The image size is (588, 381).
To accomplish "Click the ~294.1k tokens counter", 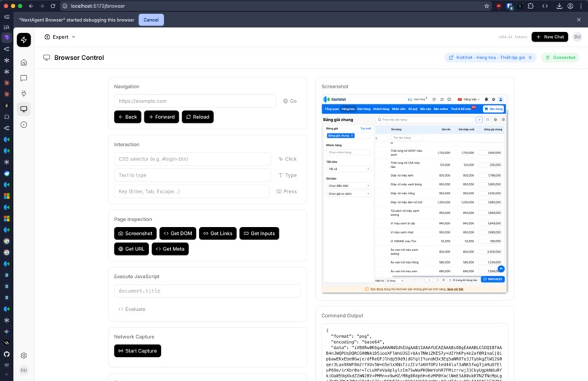I will (512, 36).
